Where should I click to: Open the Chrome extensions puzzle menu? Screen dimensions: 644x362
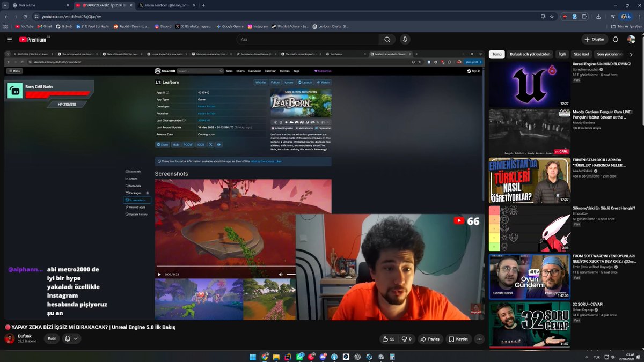[584, 17]
